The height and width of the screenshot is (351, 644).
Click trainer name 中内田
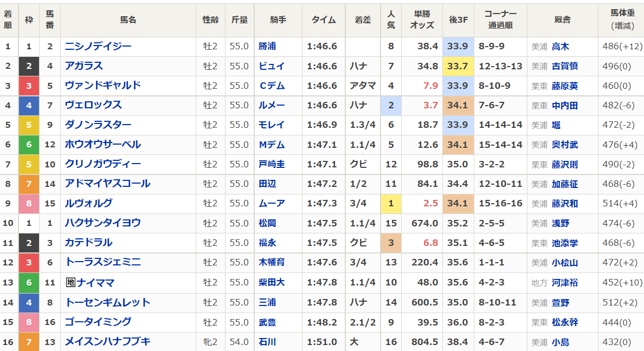click(565, 106)
